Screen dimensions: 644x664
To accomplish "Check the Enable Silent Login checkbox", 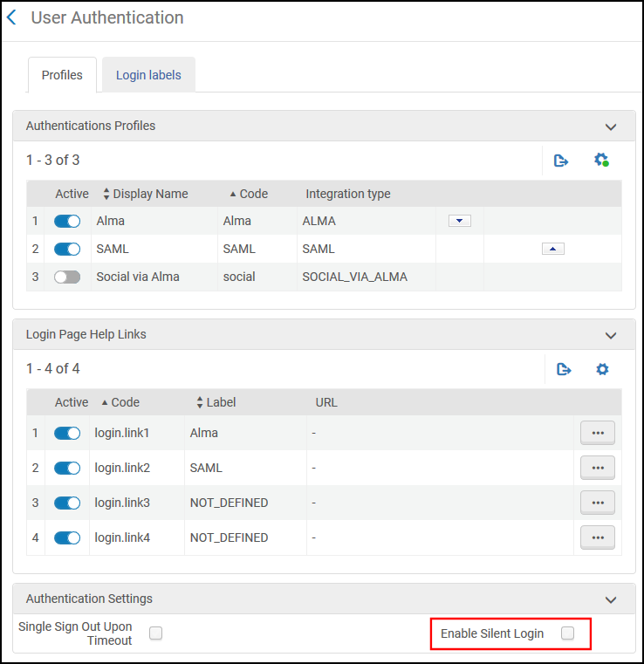I will point(567,633).
